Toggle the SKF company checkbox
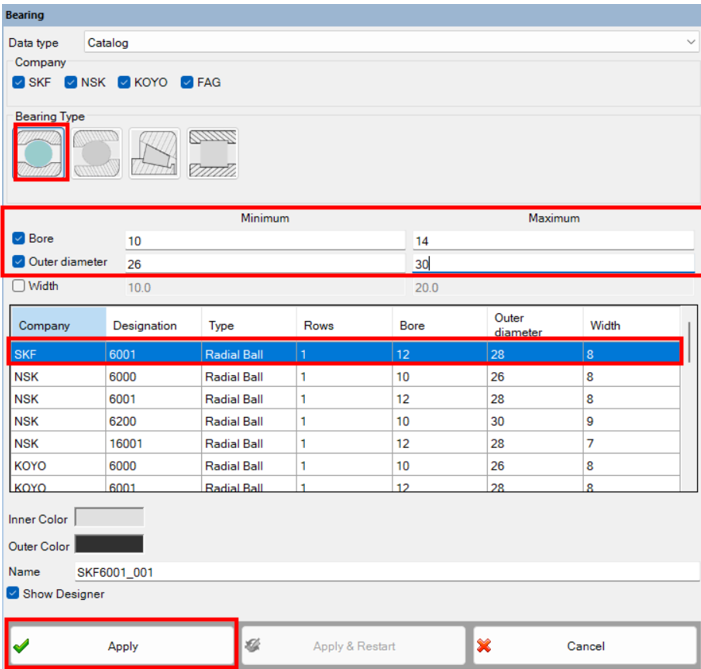The image size is (701, 669). [18, 82]
